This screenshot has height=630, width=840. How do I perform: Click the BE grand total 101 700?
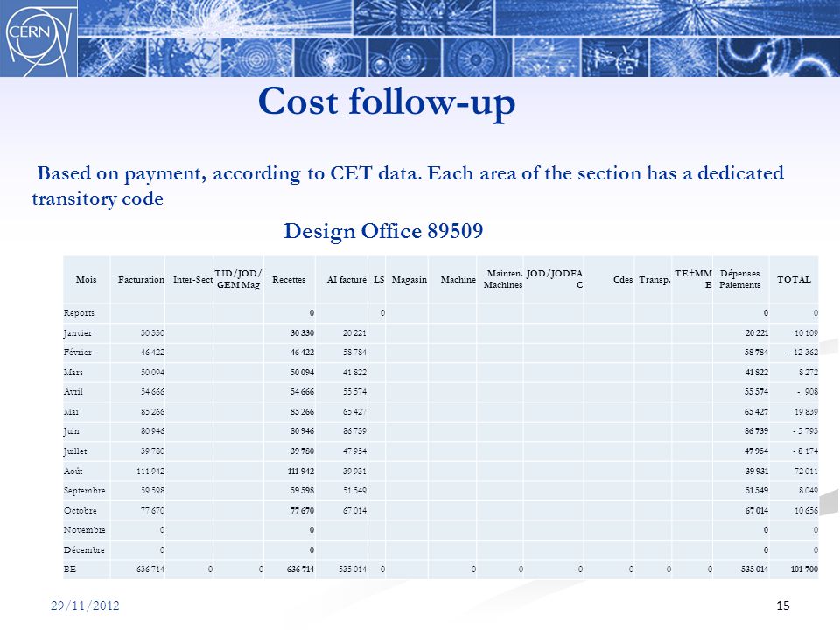click(805, 569)
